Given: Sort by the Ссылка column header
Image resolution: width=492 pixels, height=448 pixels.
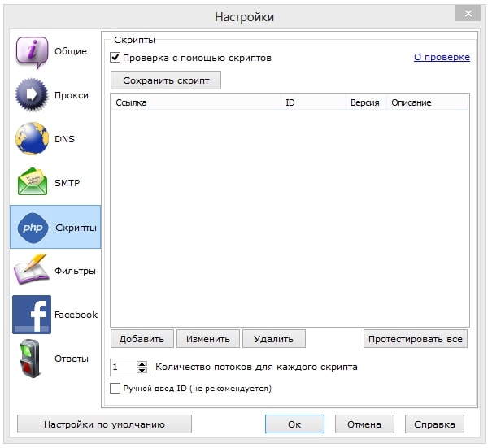Looking at the screenshot, I should [196, 102].
